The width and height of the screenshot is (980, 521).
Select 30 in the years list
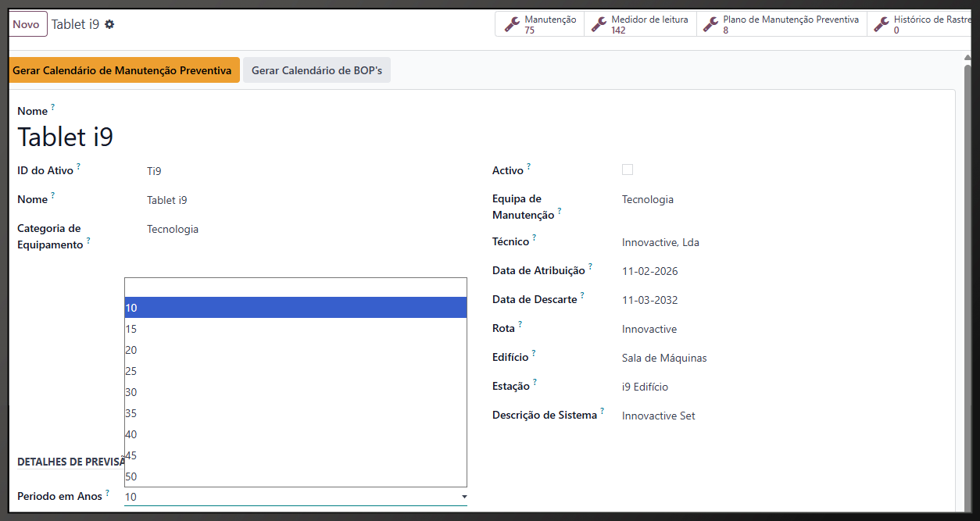[295, 392]
